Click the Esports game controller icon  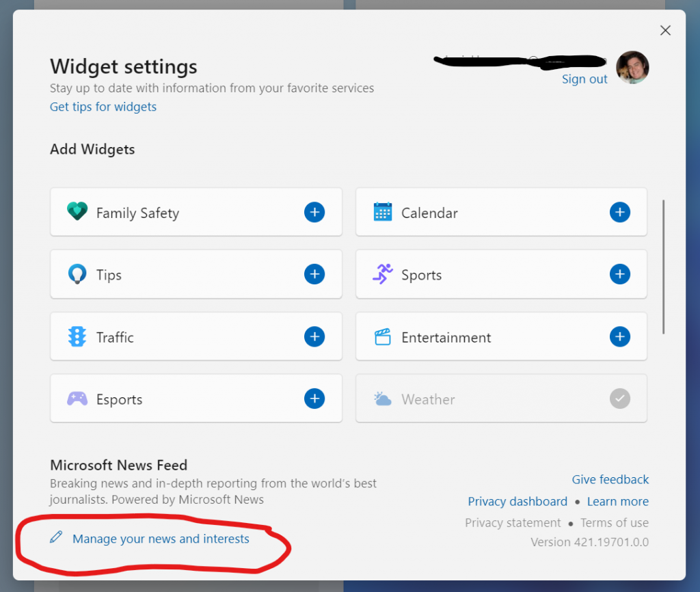(x=77, y=399)
